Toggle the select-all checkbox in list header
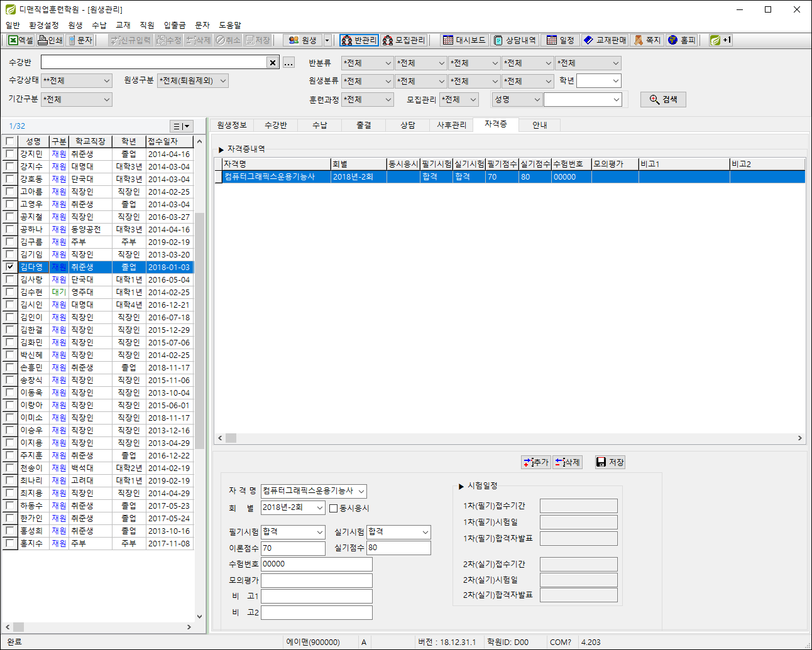Image resolution: width=812 pixels, height=650 pixels. pyautogui.click(x=9, y=141)
